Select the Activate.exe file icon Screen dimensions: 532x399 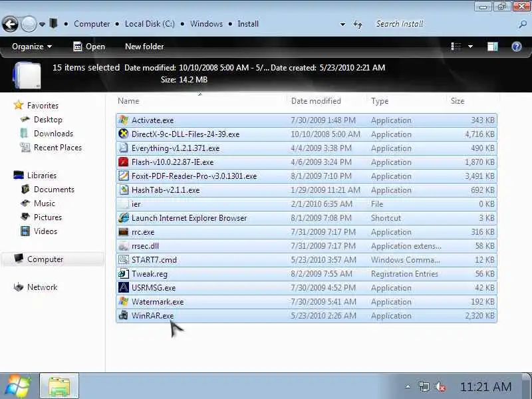(x=124, y=120)
